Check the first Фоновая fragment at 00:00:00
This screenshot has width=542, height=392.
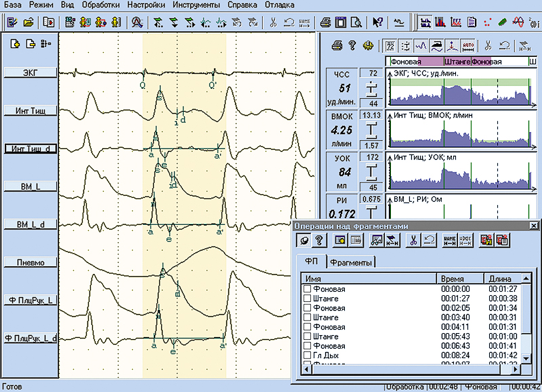pyautogui.click(x=308, y=289)
